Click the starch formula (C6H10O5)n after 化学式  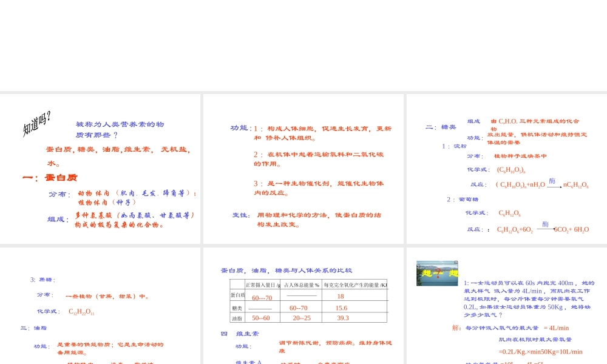tap(511, 170)
